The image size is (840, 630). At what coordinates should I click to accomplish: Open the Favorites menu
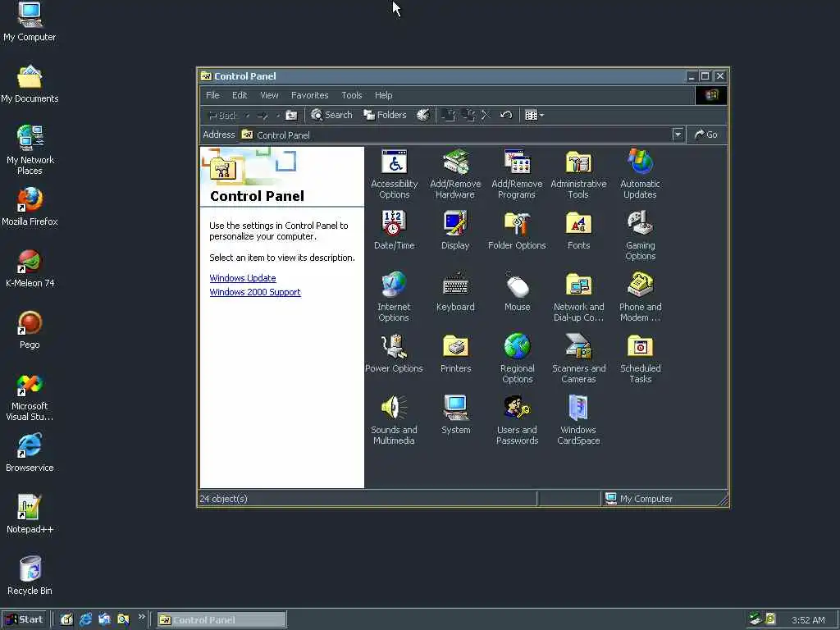click(309, 95)
